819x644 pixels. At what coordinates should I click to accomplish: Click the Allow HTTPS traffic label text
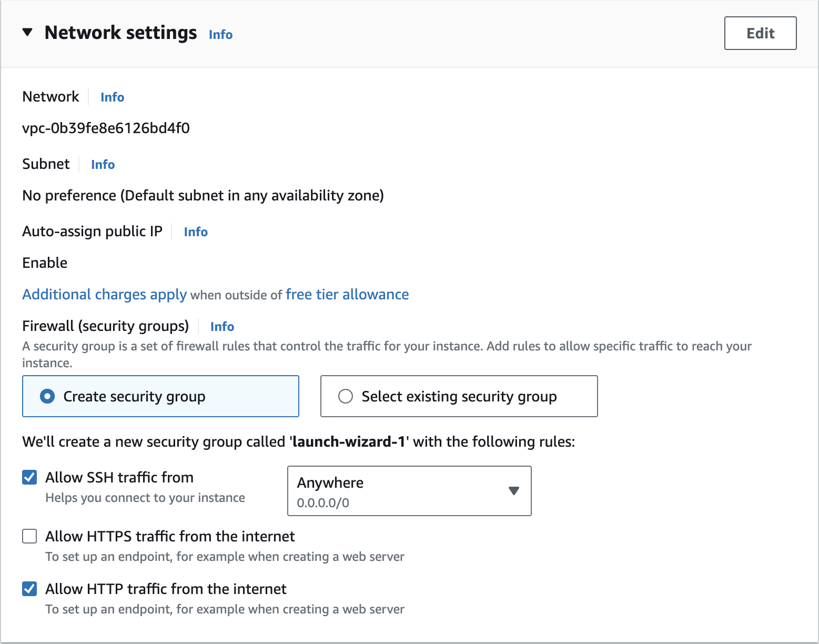click(x=170, y=536)
